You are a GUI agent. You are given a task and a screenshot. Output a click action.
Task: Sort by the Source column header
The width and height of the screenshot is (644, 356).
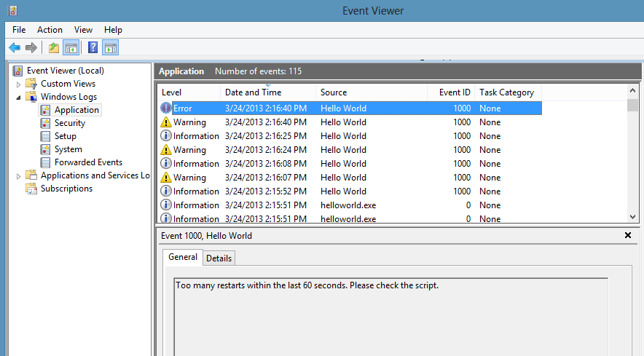click(x=372, y=92)
